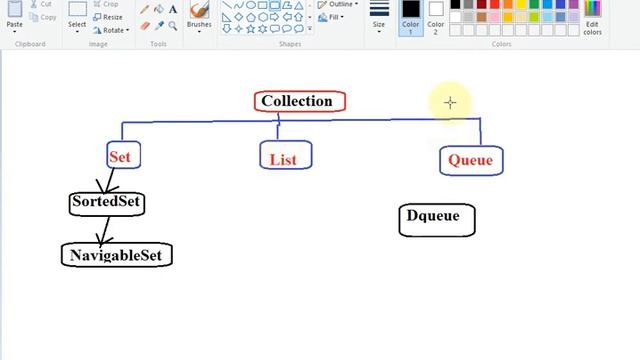Screen dimensions: 640x360
Task: Pick the pink rose color swatch
Action: [x=495, y=17]
